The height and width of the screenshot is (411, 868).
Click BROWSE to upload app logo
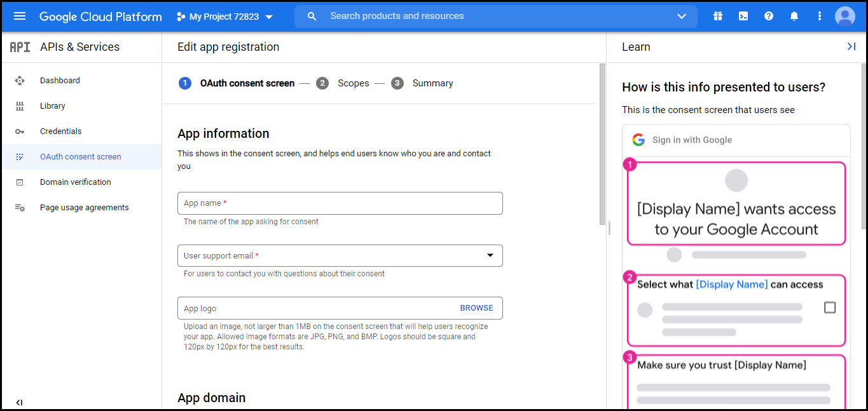click(x=476, y=308)
